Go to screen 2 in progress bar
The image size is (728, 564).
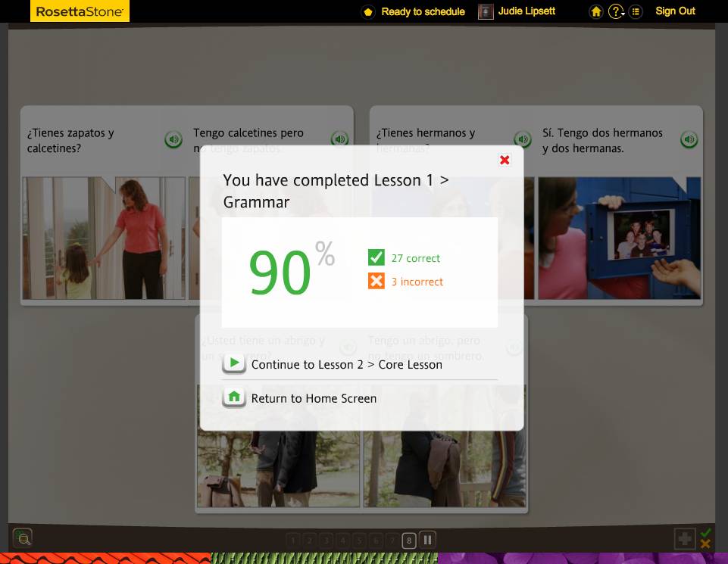(309, 540)
